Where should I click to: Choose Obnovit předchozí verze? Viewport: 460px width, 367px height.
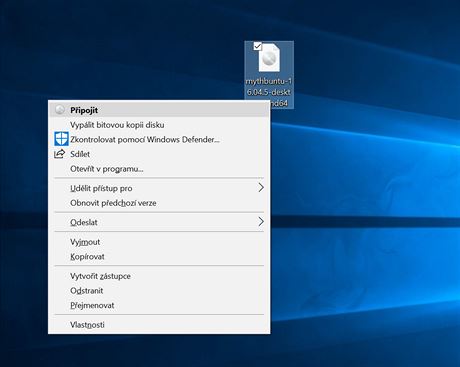[159, 203]
